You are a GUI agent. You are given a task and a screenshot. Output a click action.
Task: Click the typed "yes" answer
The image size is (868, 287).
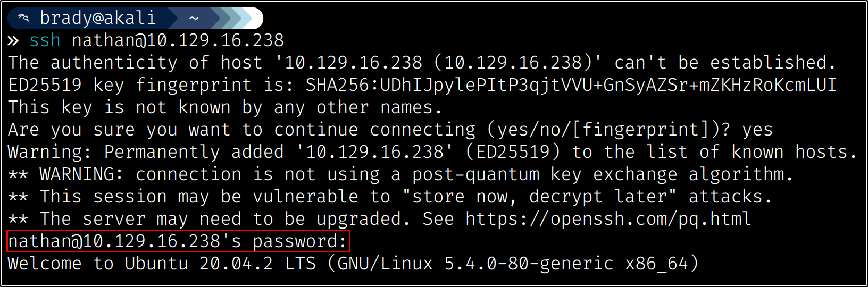757,130
